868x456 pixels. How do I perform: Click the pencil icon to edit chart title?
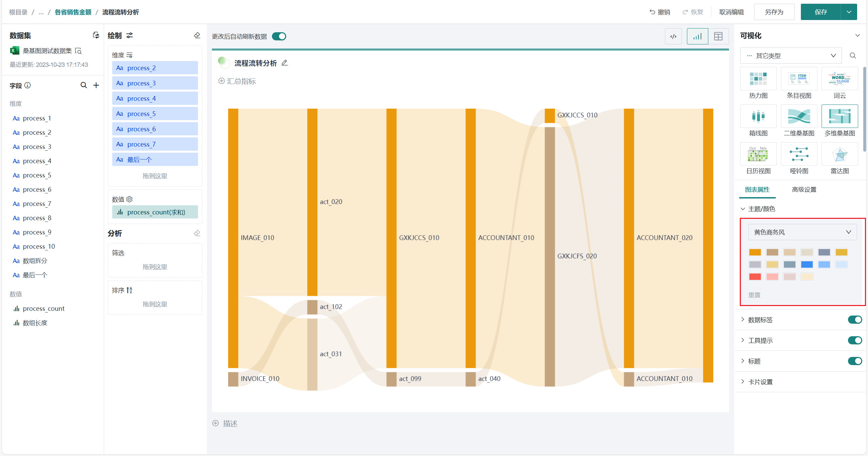point(285,63)
